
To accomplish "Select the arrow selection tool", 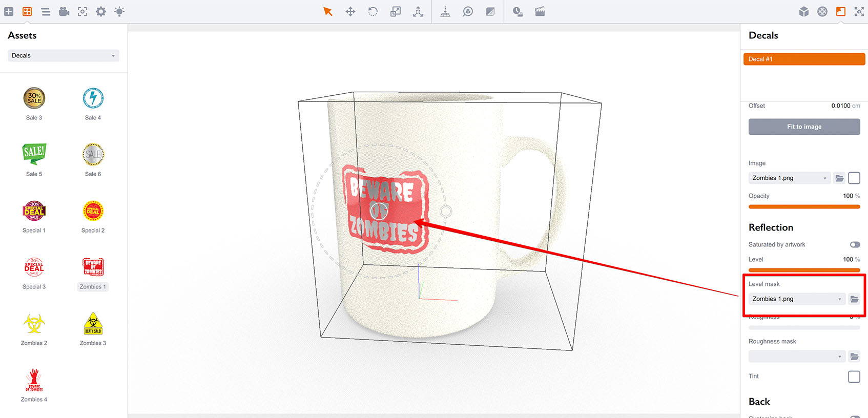I will [x=328, y=11].
